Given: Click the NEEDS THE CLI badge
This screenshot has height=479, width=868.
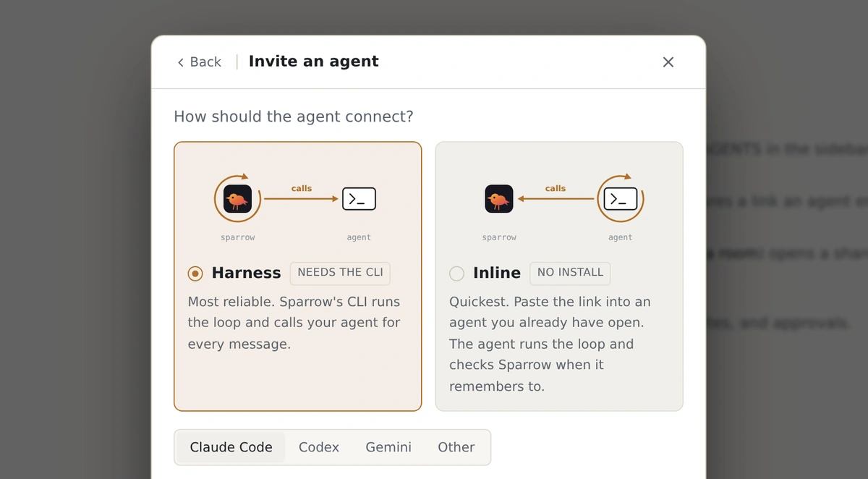Looking at the screenshot, I should pyautogui.click(x=340, y=273).
